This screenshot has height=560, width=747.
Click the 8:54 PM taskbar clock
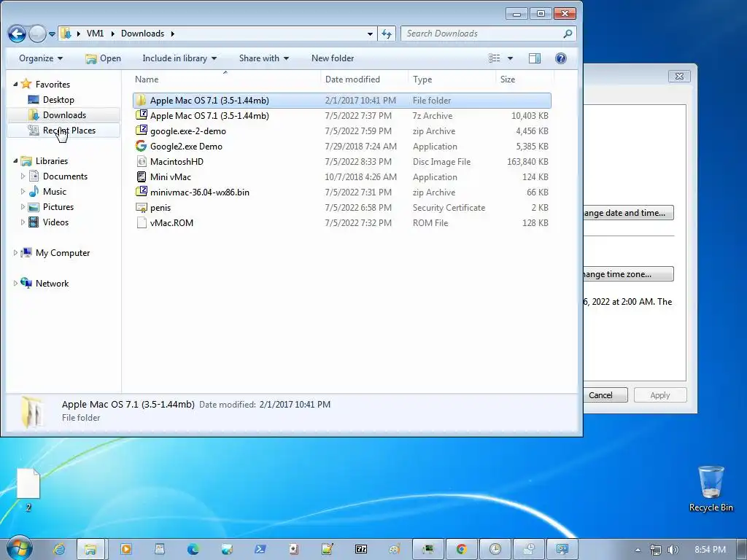tap(710, 550)
